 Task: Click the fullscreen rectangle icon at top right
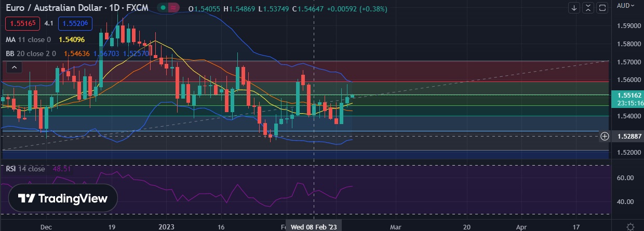[x=602, y=7]
